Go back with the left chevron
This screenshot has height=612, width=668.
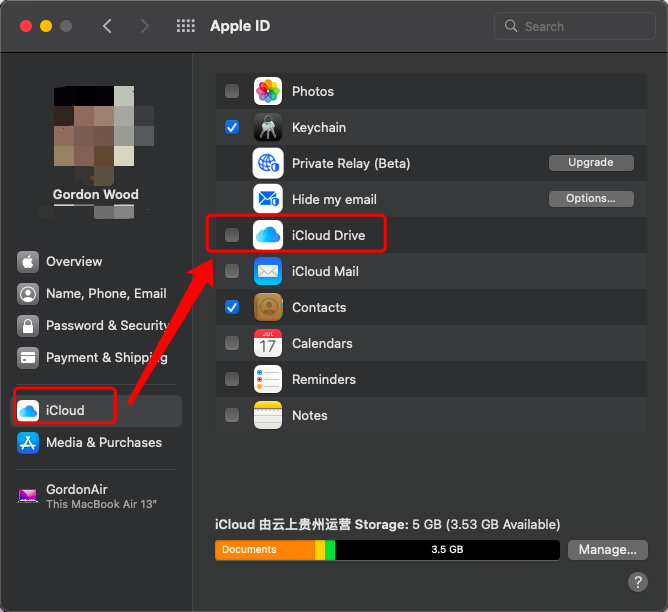(107, 26)
